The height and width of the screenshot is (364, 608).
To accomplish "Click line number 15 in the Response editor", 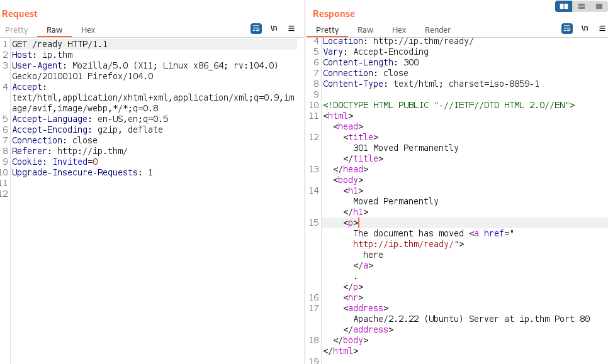I will pyautogui.click(x=313, y=223).
